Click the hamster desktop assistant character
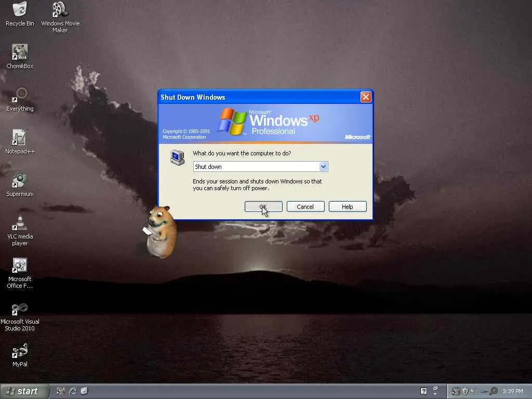The height and width of the screenshot is (399, 532). click(x=160, y=231)
